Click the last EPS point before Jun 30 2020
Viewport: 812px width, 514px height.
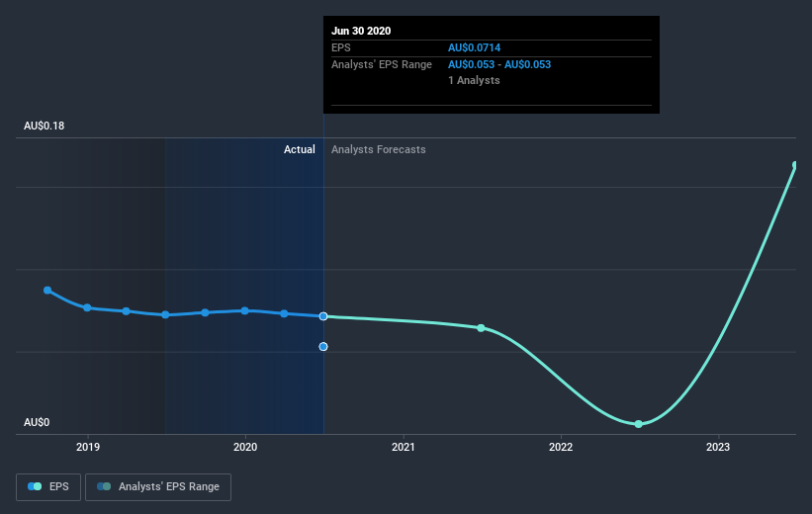pos(284,313)
